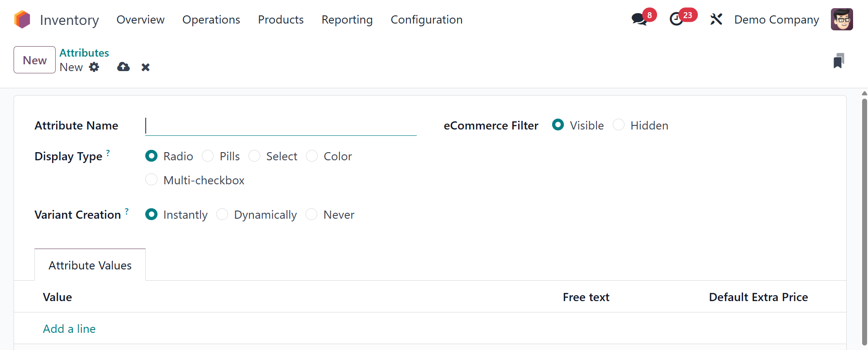Open the activities clock icon
This screenshot has height=350, width=868.
677,19
